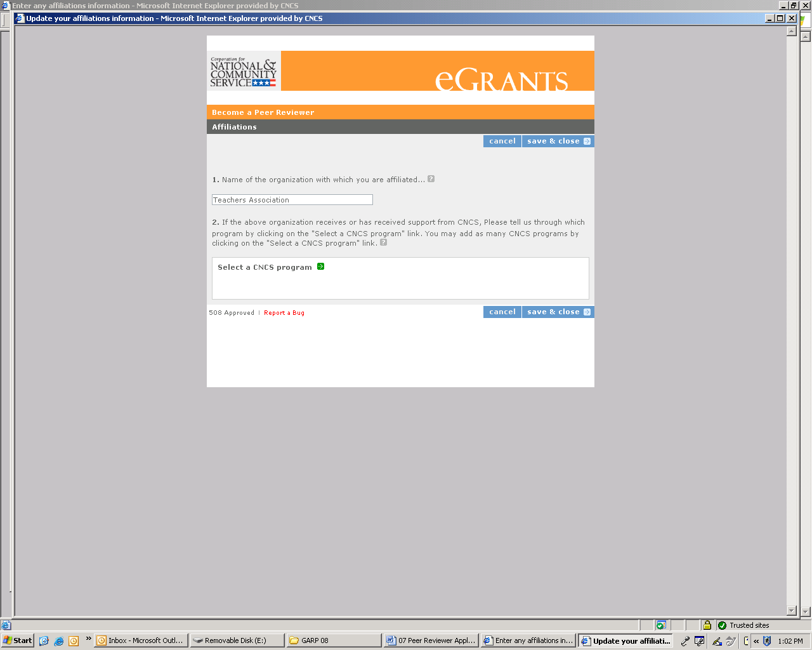This screenshot has width=812, height=650.
Task: Click the eGrants logo banner
Action: point(438,71)
